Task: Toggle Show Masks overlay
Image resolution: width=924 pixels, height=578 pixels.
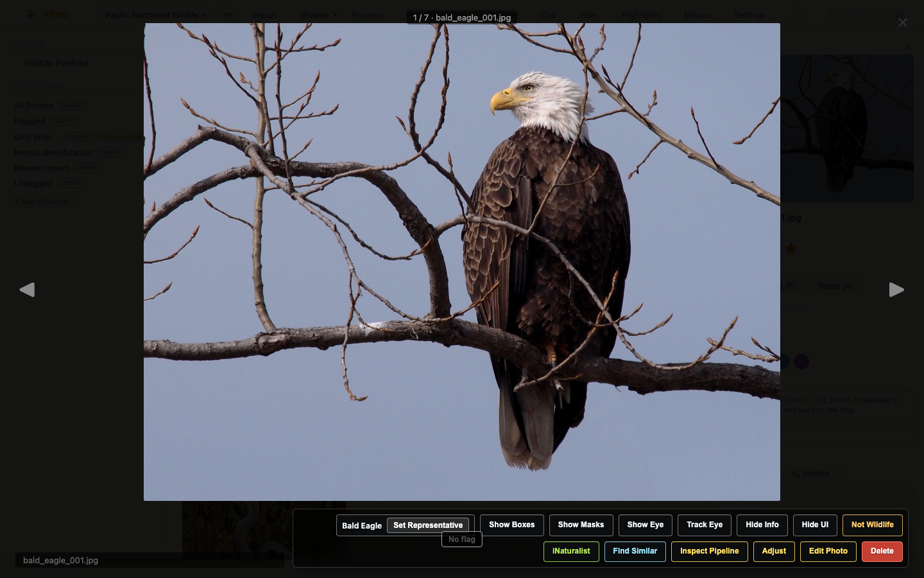Action: pyautogui.click(x=581, y=525)
